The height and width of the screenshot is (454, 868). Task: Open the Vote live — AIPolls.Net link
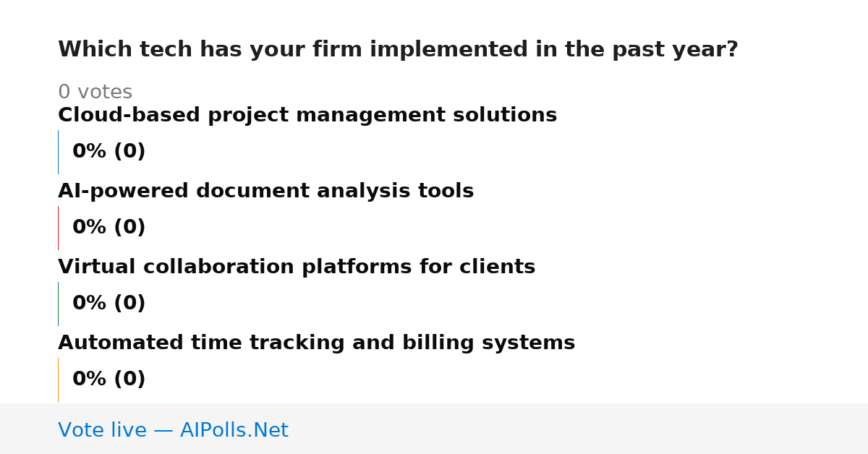[x=173, y=430]
